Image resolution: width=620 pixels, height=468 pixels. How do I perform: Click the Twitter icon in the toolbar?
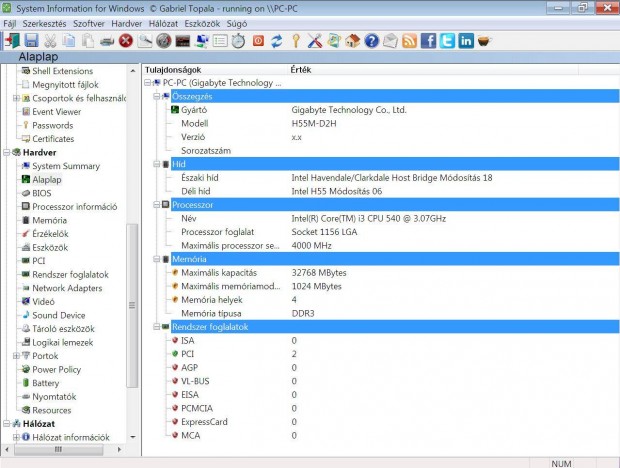(447, 41)
